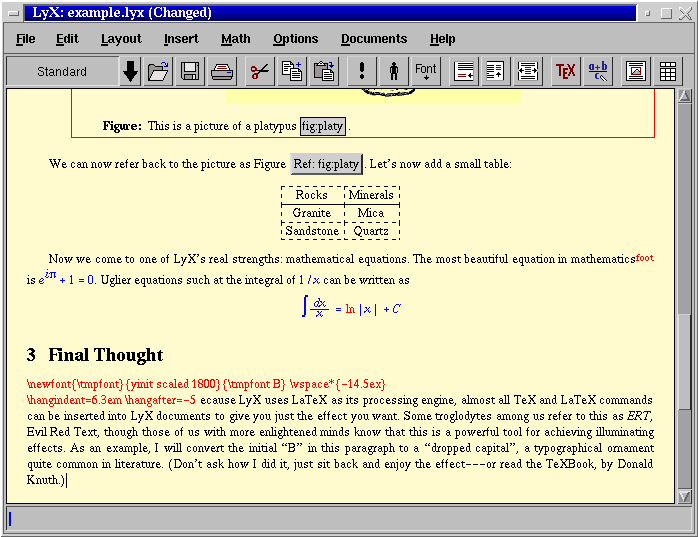Click the Figure: caption label
The image size is (698, 537).
coord(122,126)
